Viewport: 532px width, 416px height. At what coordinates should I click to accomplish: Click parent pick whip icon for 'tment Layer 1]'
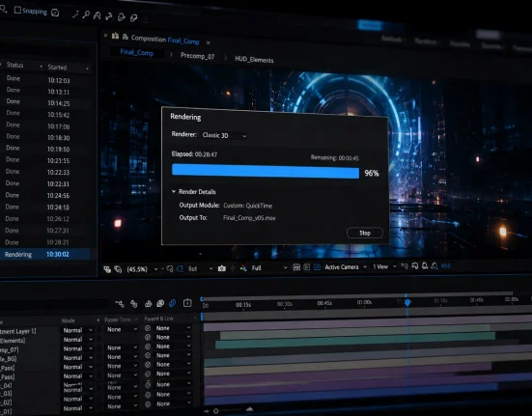148,328
